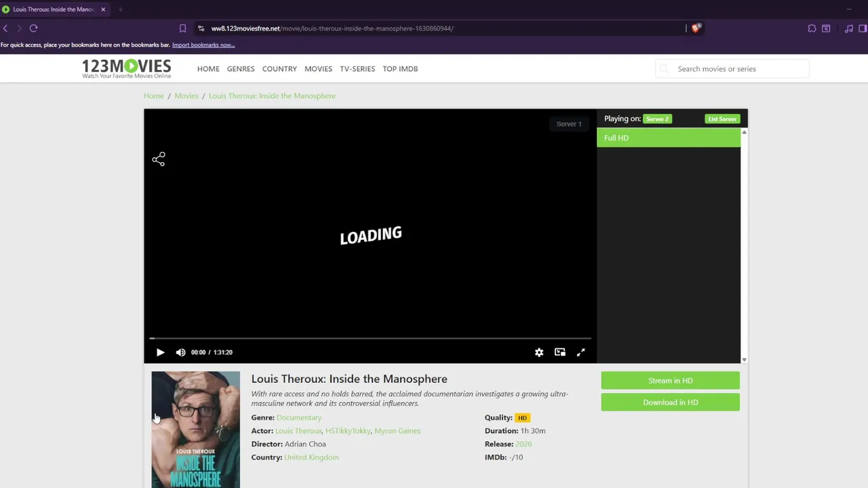Click the 1h 30m duration value

(x=533, y=430)
